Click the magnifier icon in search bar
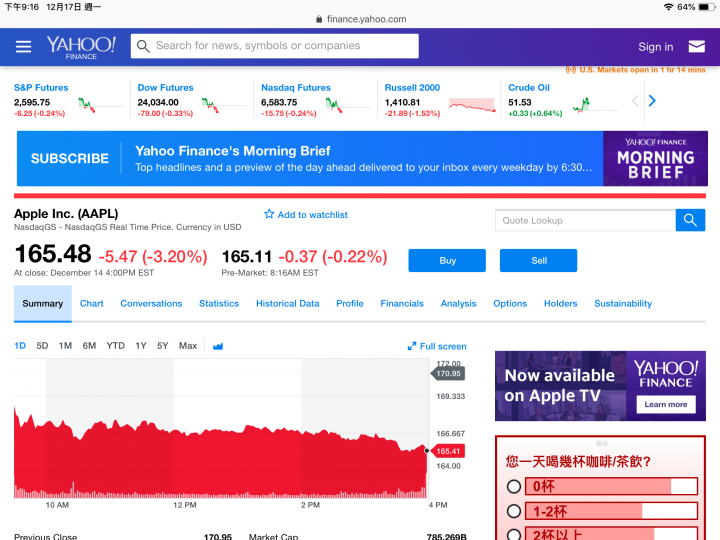 (x=143, y=46)
